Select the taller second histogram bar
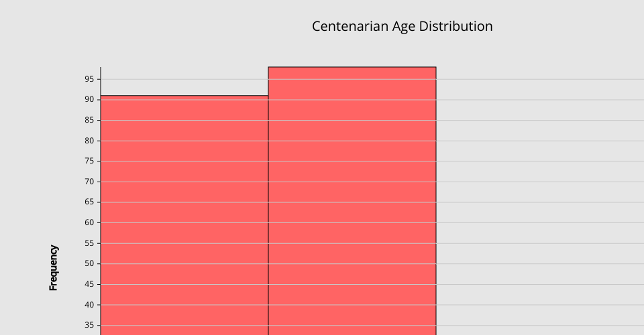 [x=352, y=201]
